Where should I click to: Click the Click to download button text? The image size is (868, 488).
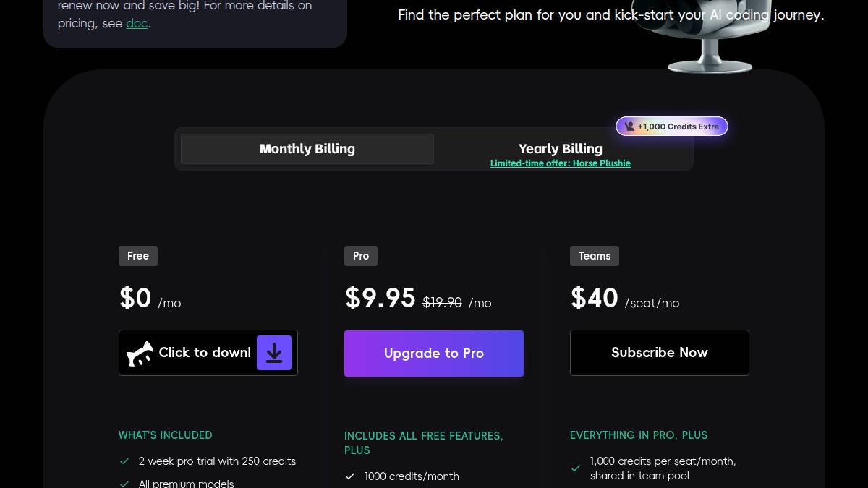205,353
